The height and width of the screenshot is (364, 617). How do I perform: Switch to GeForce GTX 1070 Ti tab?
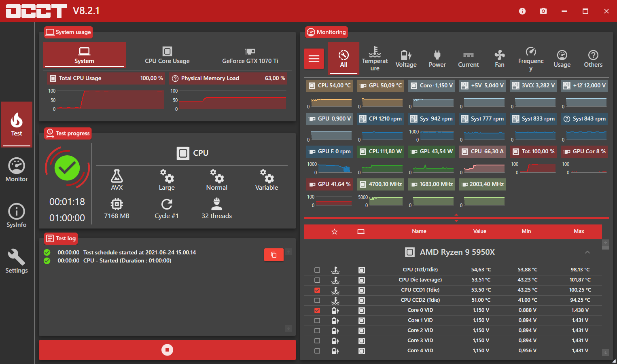[x=250, y=56]
